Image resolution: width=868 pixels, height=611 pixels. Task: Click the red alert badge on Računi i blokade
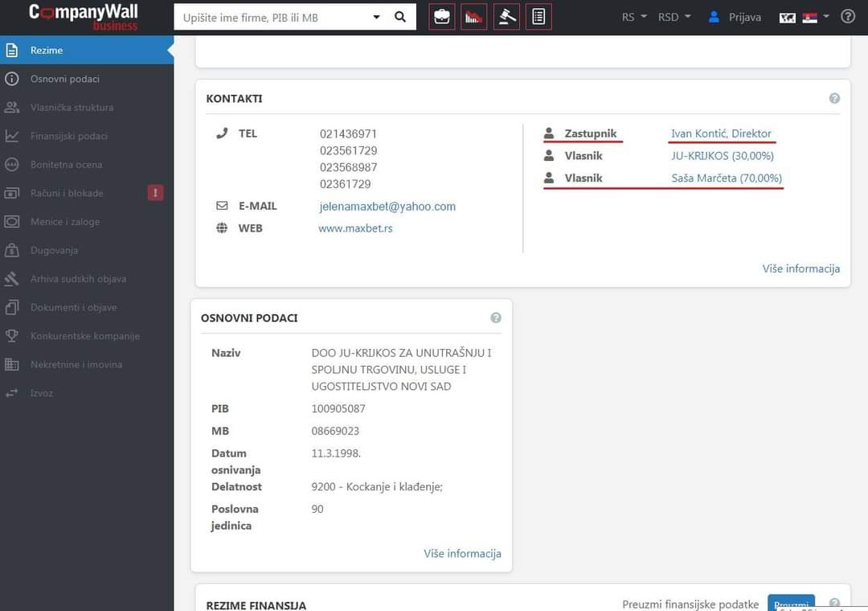tap(156, 193)
